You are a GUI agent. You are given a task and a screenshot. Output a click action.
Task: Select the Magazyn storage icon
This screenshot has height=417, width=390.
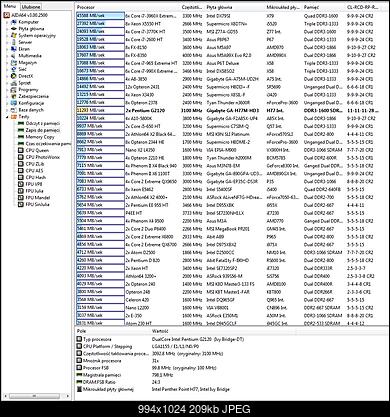[x=14, y=63]
